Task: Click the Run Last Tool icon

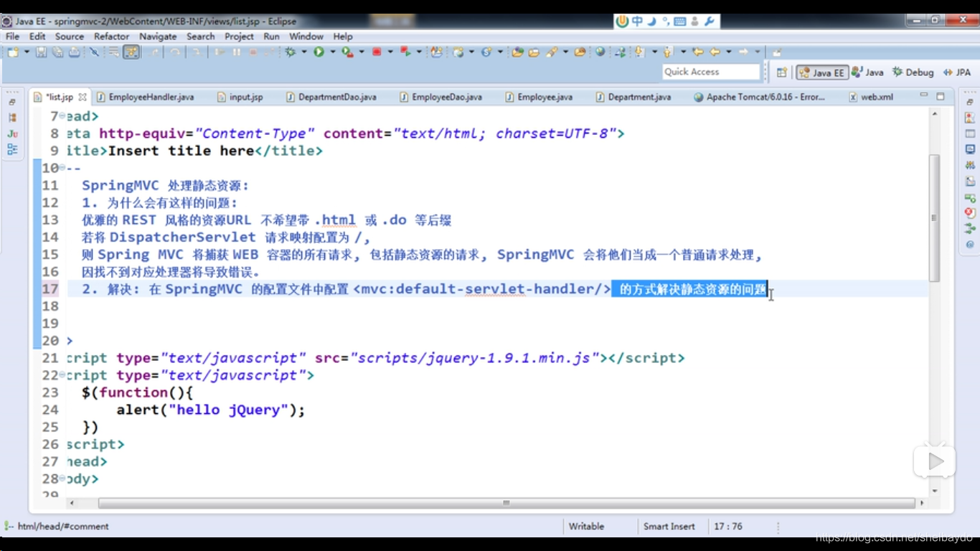Action: [x=347, y=52]
